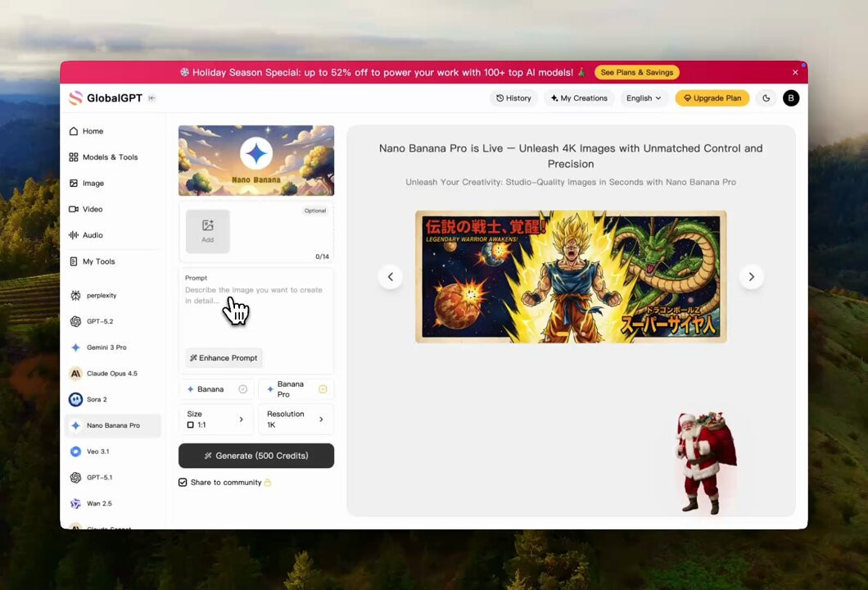This screenshot has height=590, width=868.
Task: Select the Gemini 3 Pro model
Action: [x=113, y=347]
